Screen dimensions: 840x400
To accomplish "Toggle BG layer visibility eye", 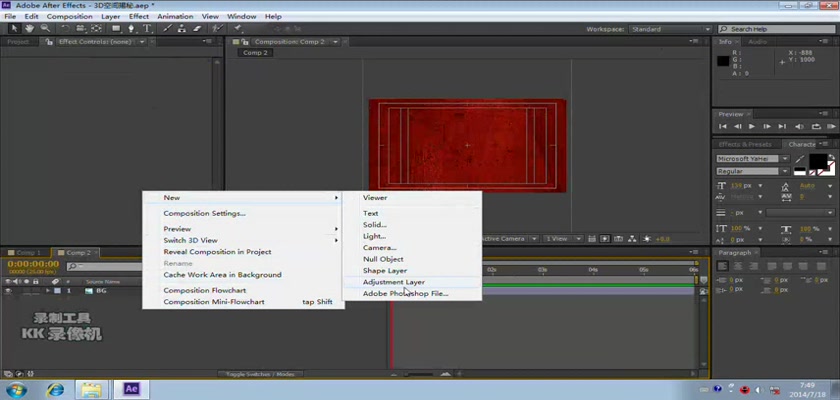I will tap(8, 291).
